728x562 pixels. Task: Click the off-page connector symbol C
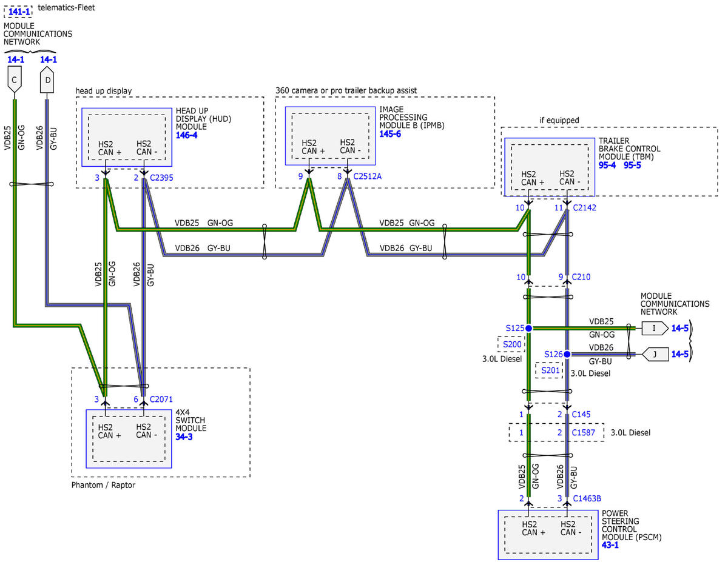click(x=15, y=80)
